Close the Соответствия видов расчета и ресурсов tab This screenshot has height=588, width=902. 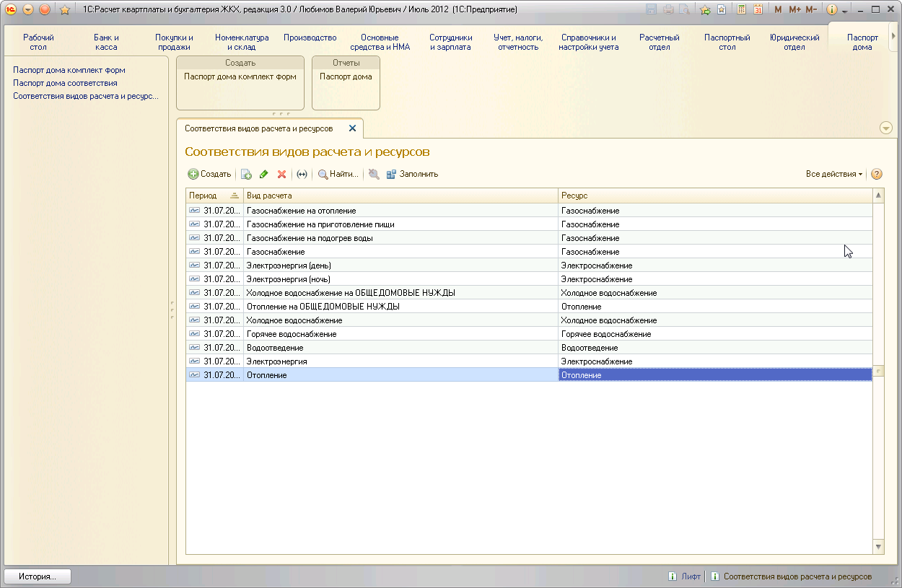point(352,128)
